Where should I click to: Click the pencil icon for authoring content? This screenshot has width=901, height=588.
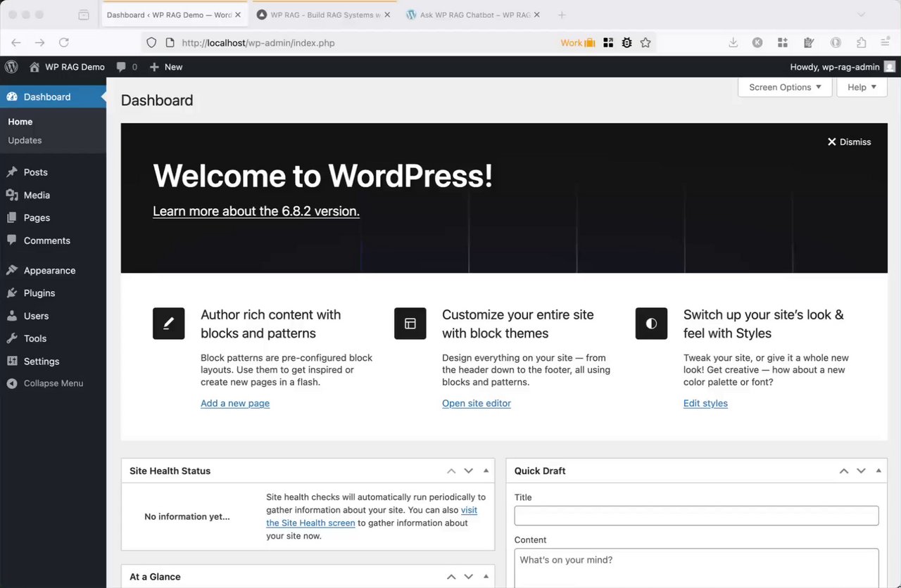(x=168, y=324)
